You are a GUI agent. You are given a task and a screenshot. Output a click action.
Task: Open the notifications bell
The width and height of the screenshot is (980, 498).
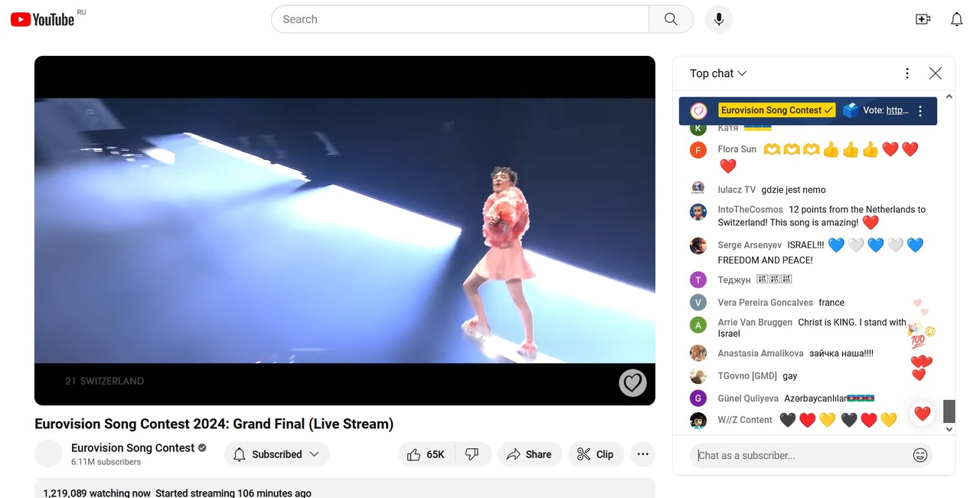coord(956,19)
